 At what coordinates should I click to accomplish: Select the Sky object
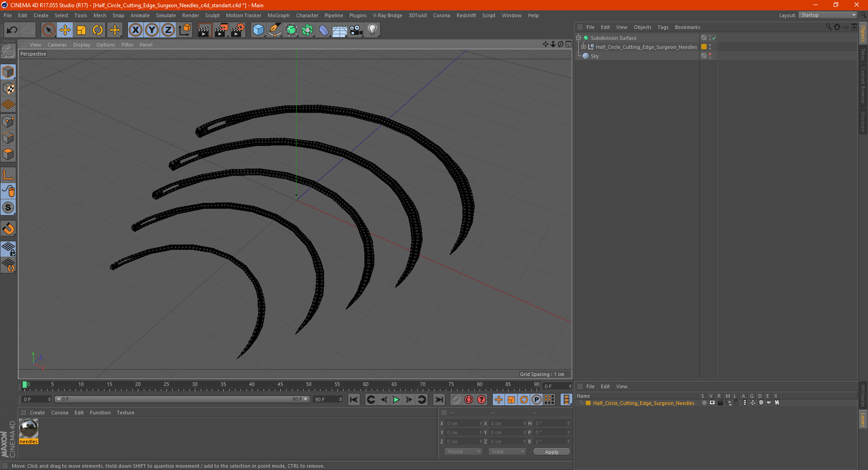(x=594, y=56)
